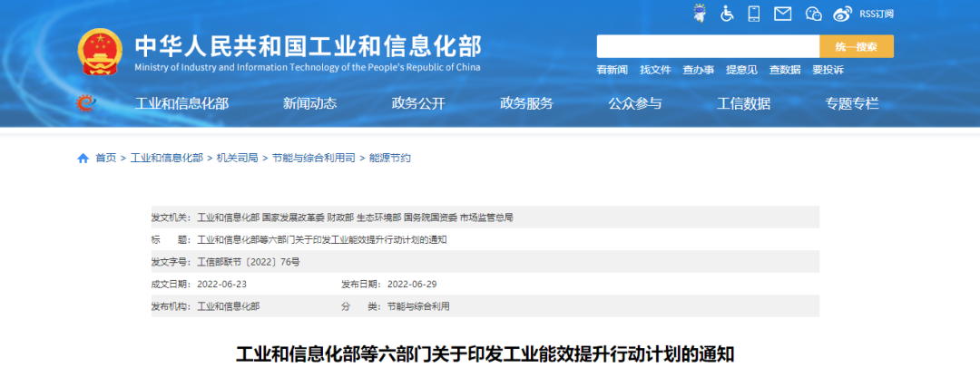Click document number 工信部联节〔2022〕76号
This screenshot has height=377, width=980.
(248, 262)
